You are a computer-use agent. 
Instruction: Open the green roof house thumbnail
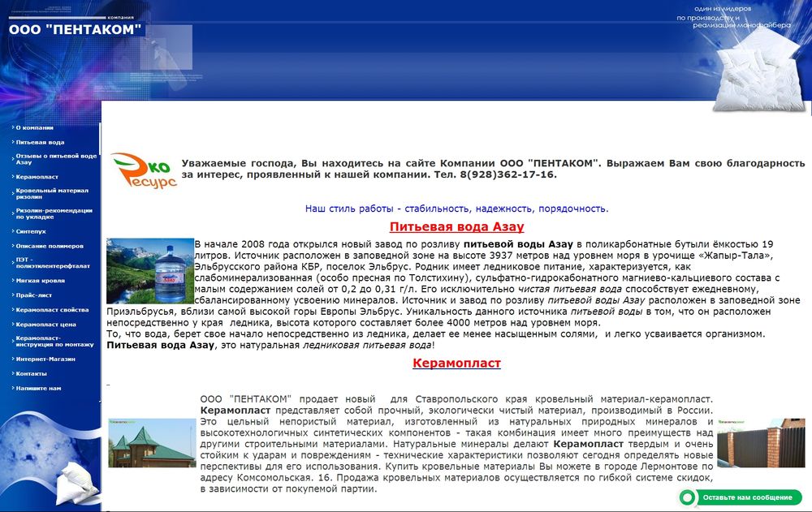[x=152, y=443]
